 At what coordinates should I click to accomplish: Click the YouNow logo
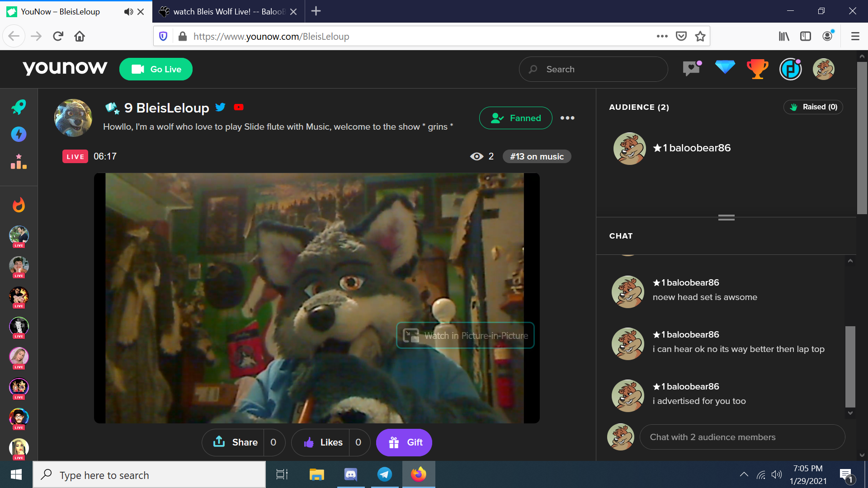tap(65, 68)
